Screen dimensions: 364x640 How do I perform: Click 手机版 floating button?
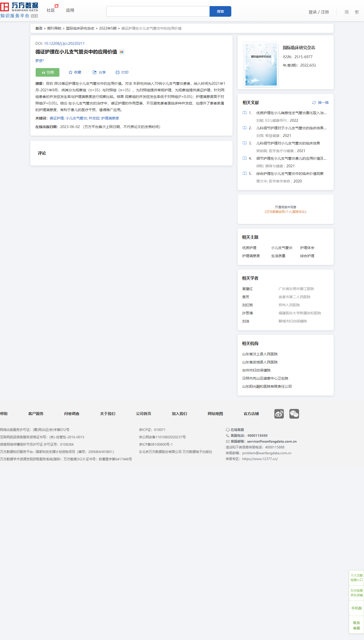coord(356,608)
